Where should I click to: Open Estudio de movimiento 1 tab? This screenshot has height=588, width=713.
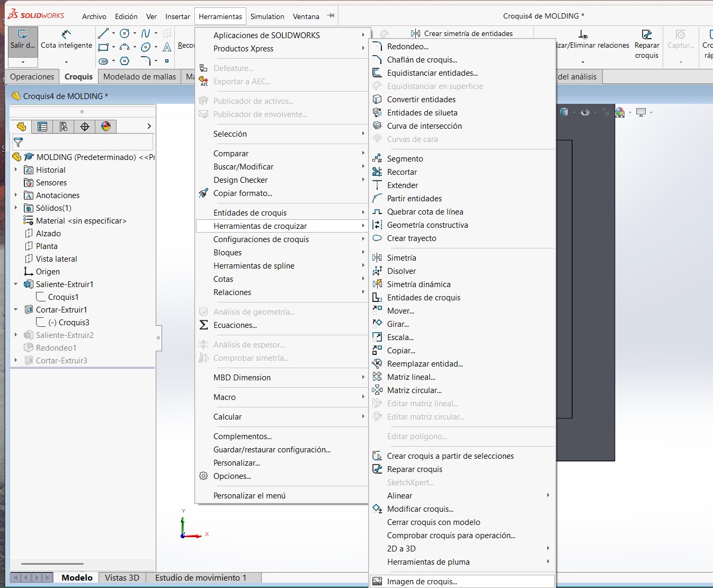pos(201,578)
